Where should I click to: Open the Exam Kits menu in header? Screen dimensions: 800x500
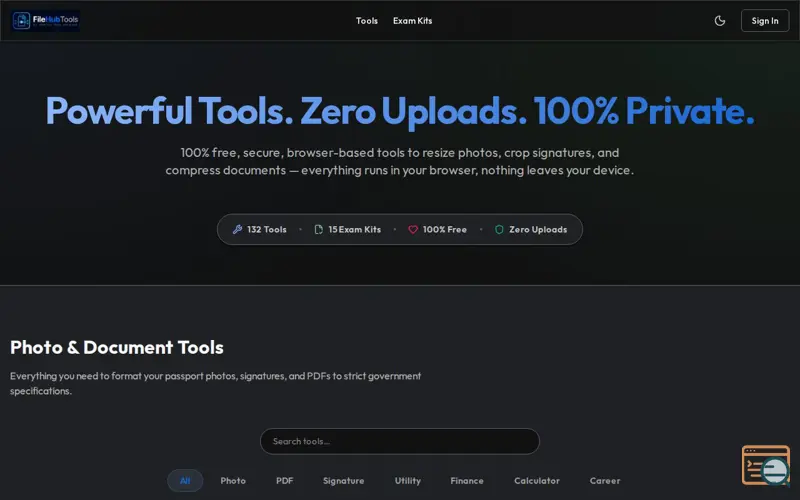pos(412,21)
